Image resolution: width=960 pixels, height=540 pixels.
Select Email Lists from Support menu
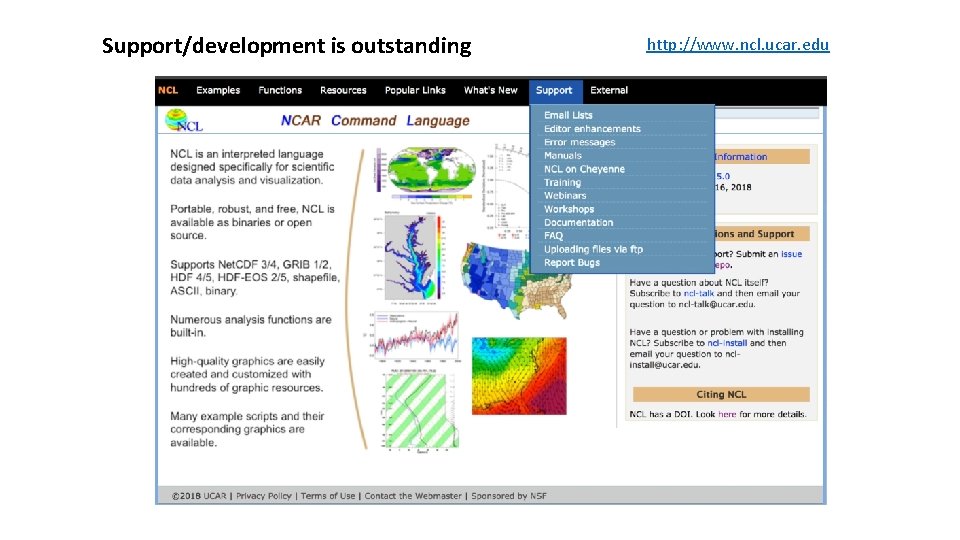(x=568, y=115)
